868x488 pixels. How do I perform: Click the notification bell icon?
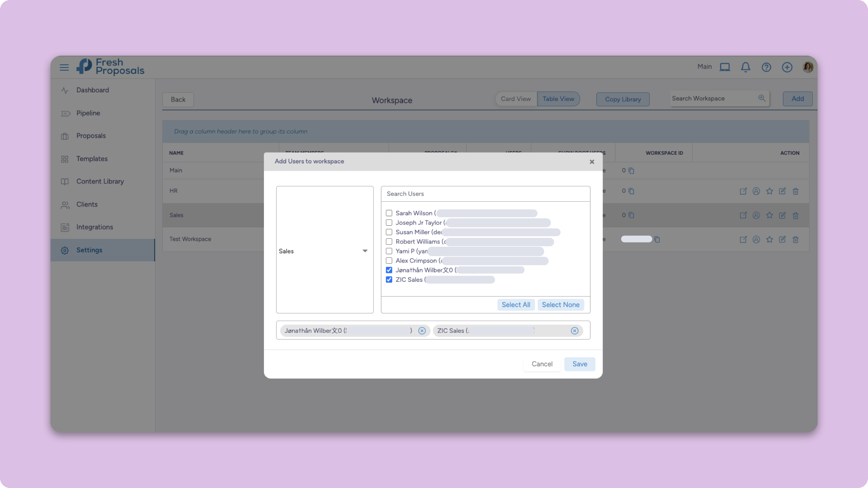pos(745,67)
